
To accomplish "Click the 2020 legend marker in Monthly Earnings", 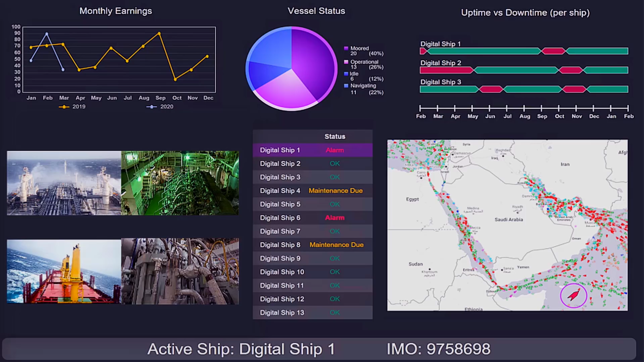I will (x=151, y=107).
